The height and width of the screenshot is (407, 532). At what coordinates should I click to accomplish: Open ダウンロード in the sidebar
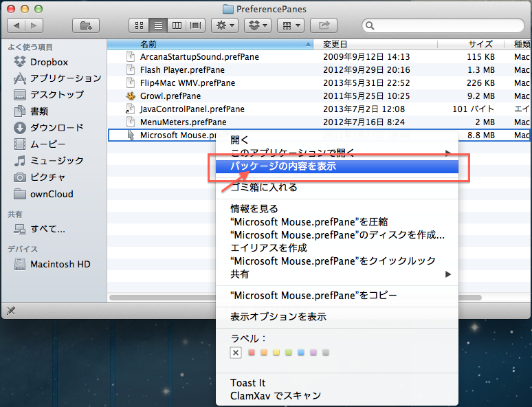coord(48,128)
